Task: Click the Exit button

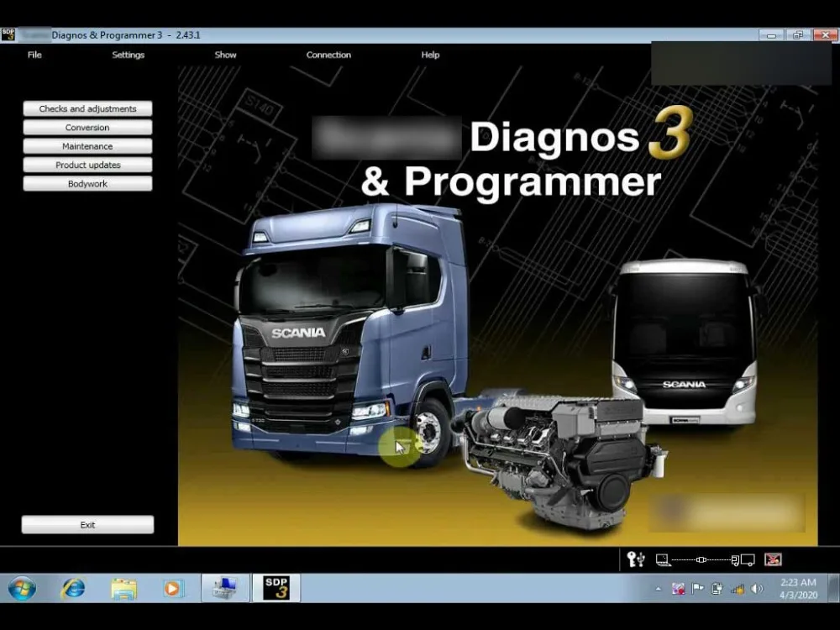Action: (88, 525)
